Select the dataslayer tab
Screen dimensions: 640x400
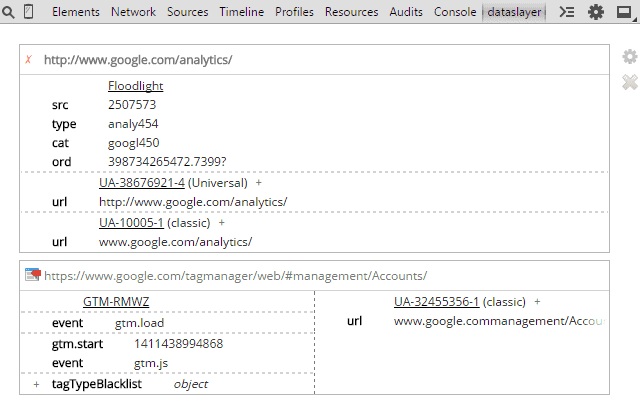tap(514, 12)
